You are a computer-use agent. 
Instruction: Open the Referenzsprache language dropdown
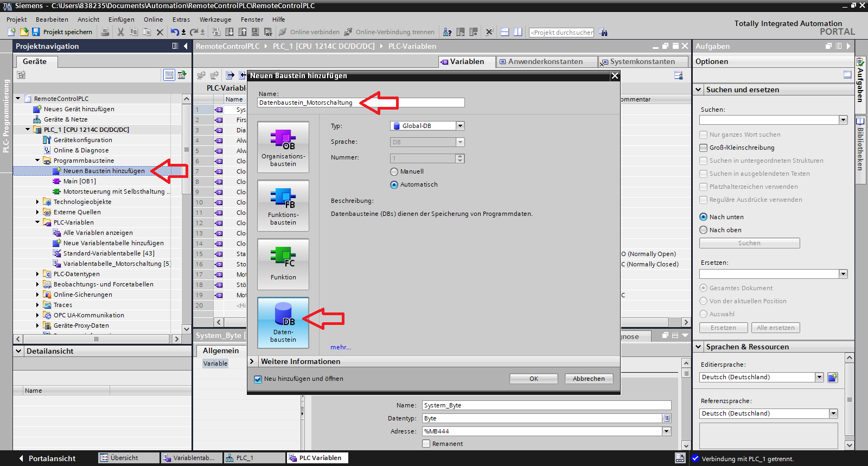click(834, 413)
